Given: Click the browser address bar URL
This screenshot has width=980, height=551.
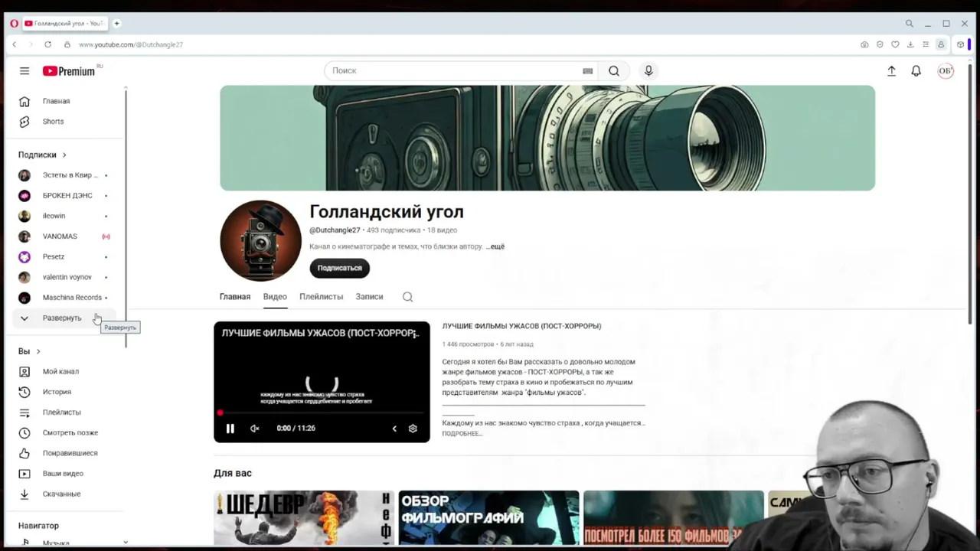Looking at the screenshot, I should (130, 44).
